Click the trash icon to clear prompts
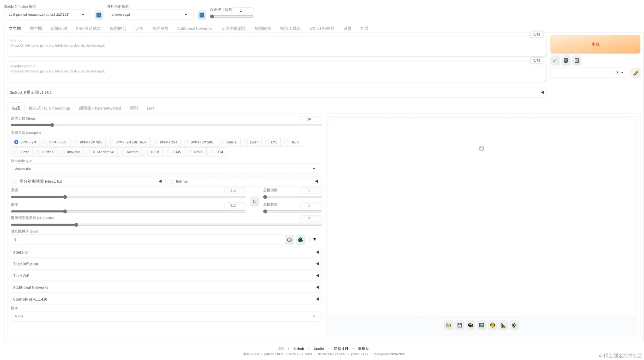644x360 pixels. point(566,60)
